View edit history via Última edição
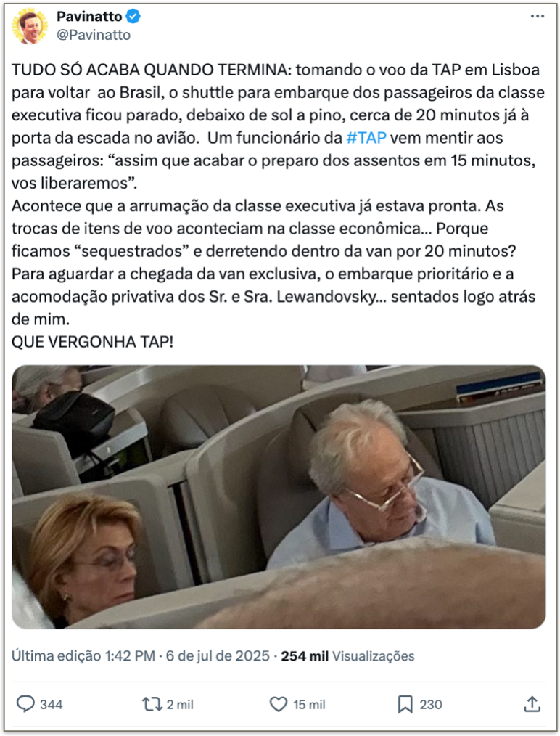The height and width of the screenshot is (736, 560). [57, 655]
